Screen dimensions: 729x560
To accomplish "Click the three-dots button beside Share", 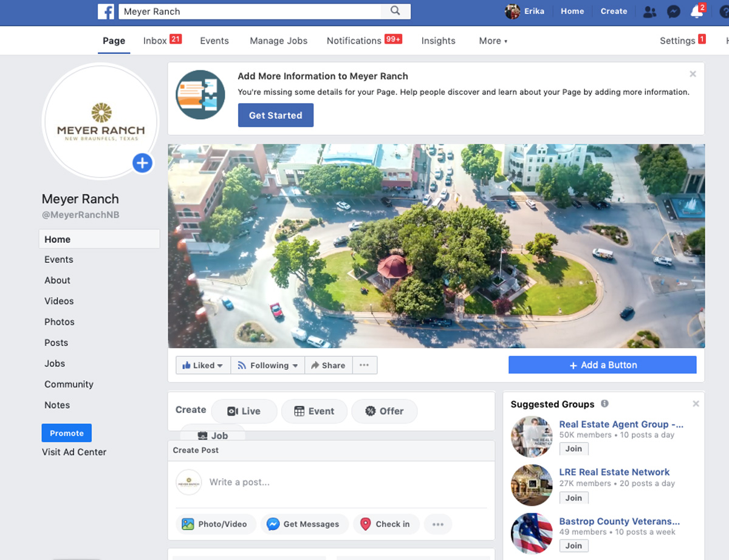I will pos(364,365).
